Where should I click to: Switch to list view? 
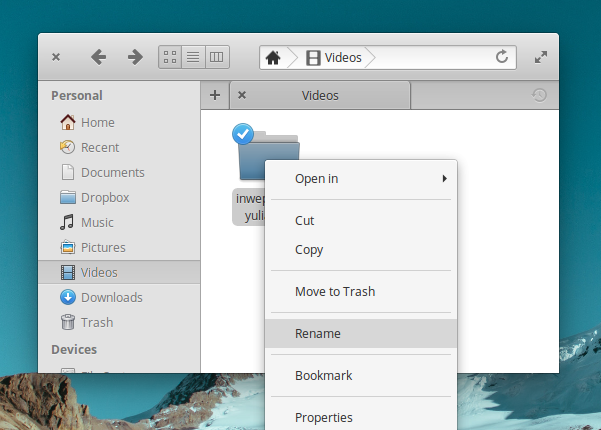(194, 57)
